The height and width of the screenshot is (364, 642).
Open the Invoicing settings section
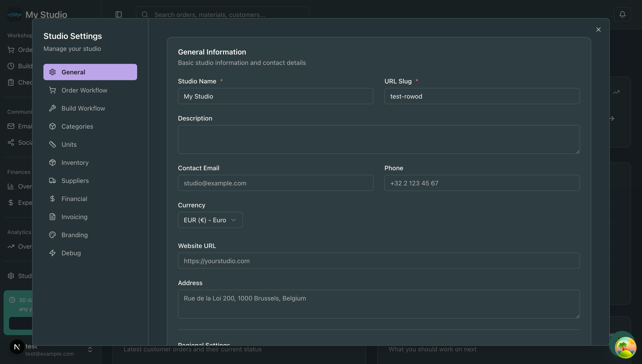click(x=74, y=217)
